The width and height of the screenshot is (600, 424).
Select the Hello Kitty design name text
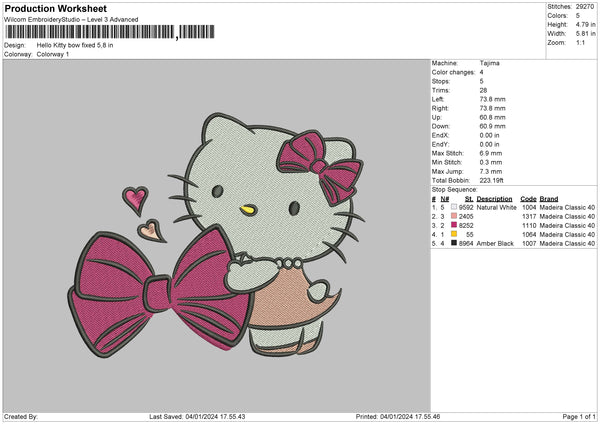[75, 45]
